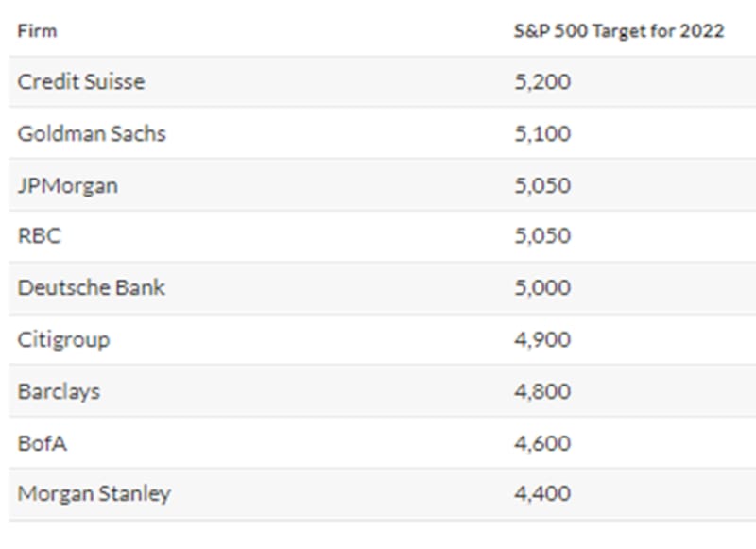This screenshot has width=756, height=549.
Task: Click the 4,900 target value
Action: point(542,339)
